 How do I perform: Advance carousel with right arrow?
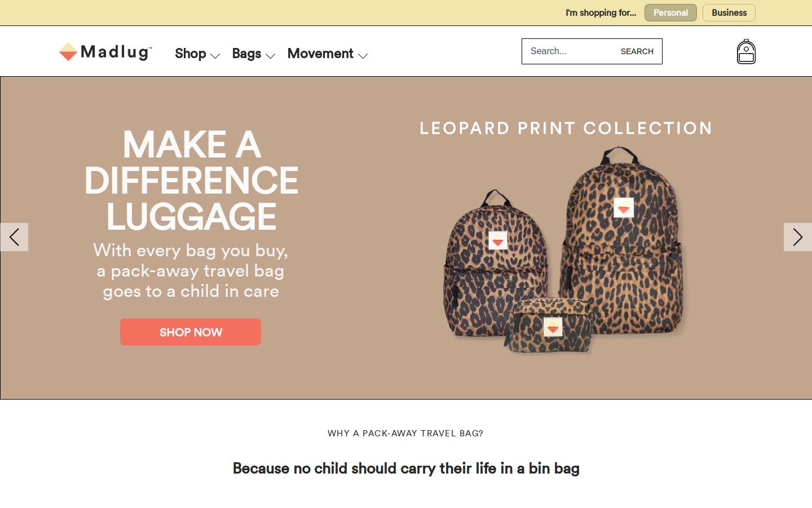click(x=798, y=237)
